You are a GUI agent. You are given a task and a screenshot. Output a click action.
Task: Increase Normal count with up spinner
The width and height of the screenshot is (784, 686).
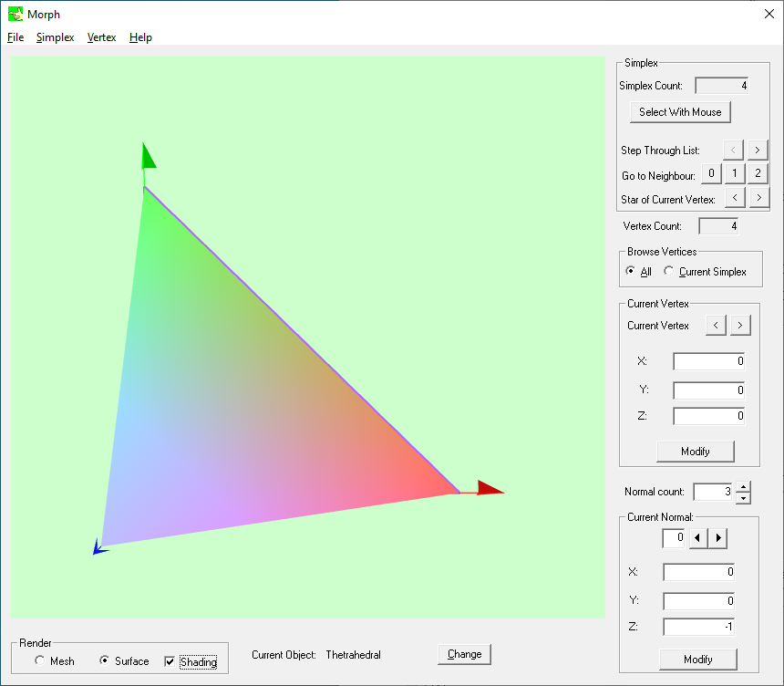[743, 487]
